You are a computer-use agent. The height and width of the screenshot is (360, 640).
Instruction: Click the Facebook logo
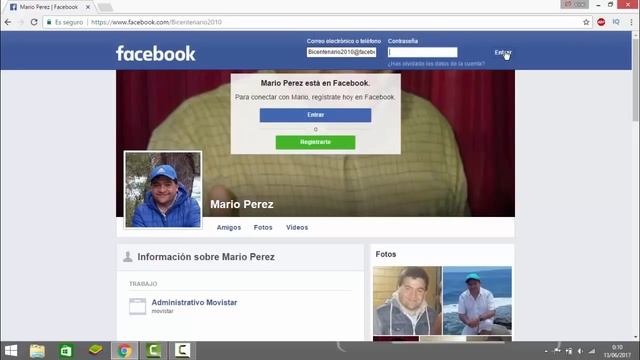pos(156,53)
